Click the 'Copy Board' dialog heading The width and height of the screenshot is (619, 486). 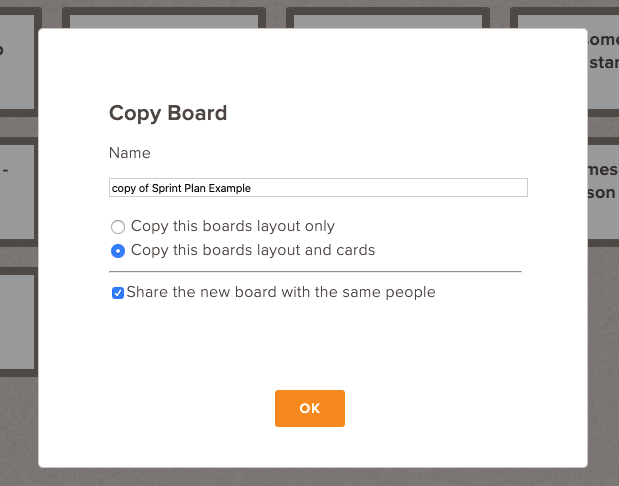click(168, 113)
